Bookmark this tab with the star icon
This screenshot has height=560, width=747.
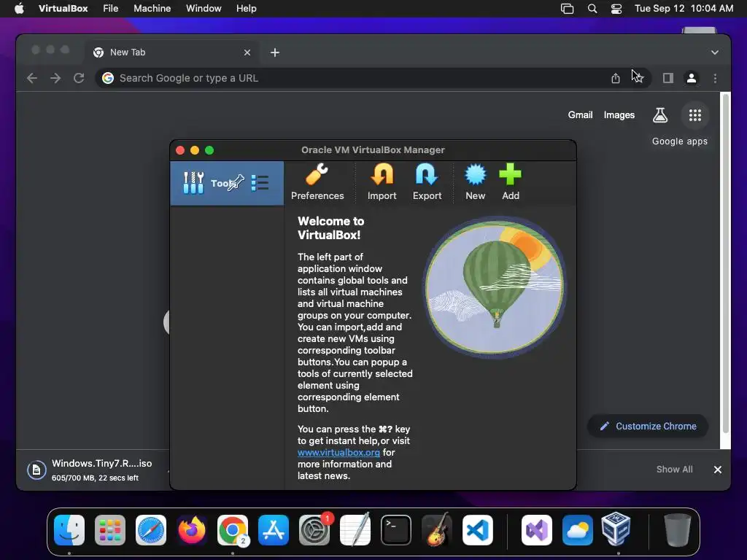click(638, 78)
